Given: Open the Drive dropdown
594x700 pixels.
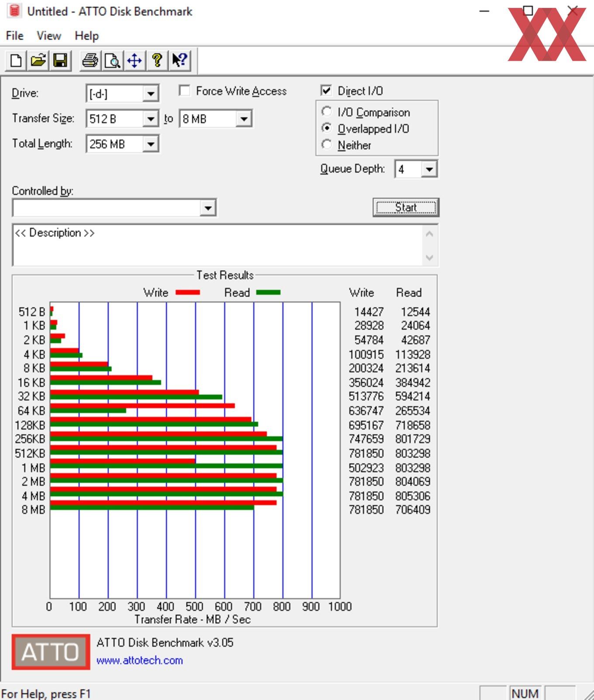Looking at the screenshot, I should coord(150,93).
